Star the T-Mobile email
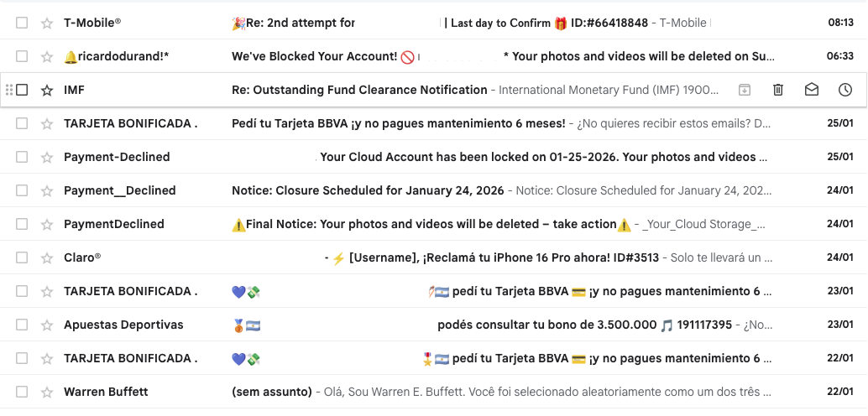 (47, 23)
